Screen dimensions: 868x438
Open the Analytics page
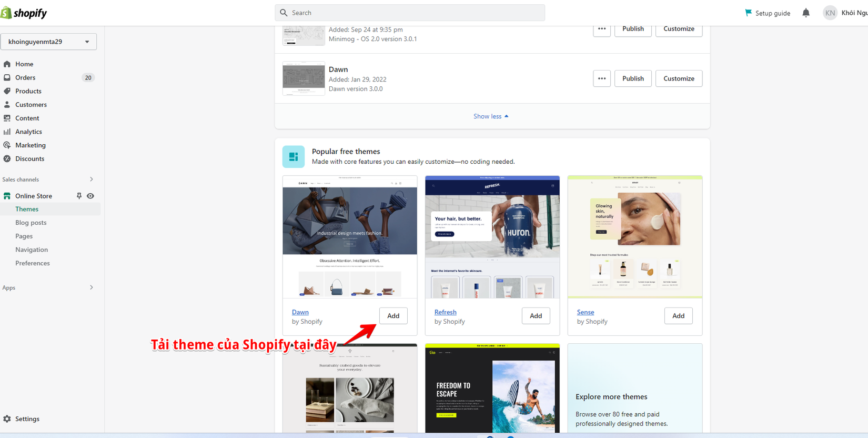(x=29, y=132)
